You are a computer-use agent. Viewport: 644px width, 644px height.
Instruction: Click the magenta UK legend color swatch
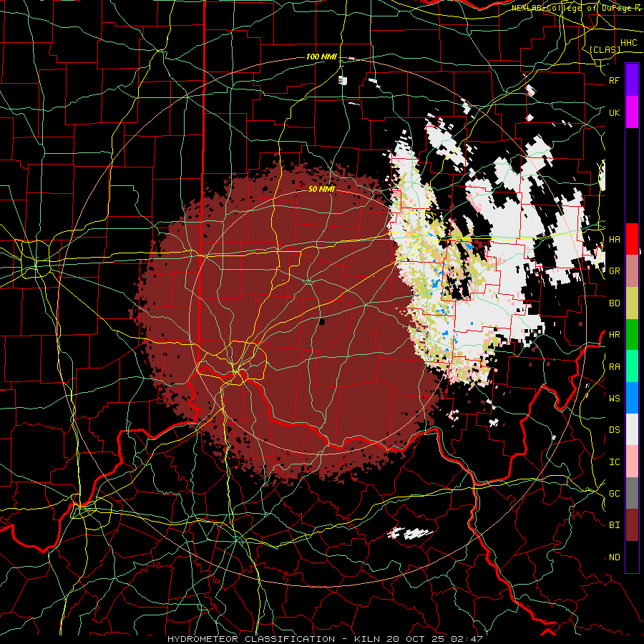point(632,112)
